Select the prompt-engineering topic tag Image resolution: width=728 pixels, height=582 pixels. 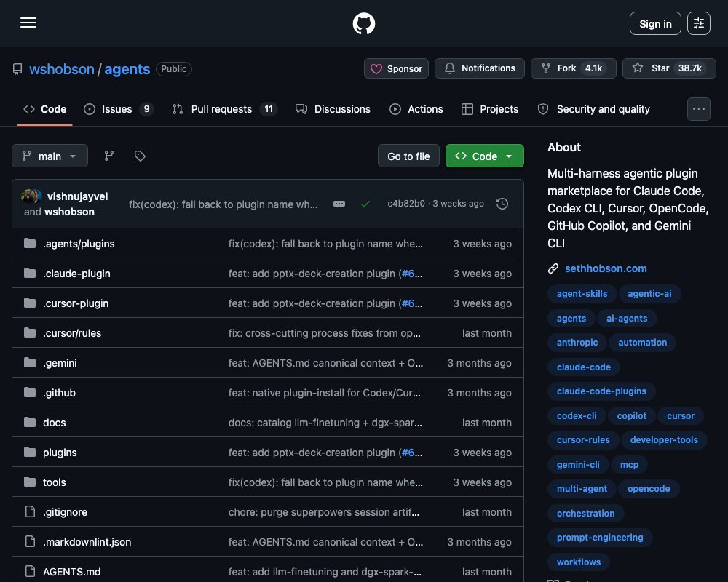click(600, 538)
